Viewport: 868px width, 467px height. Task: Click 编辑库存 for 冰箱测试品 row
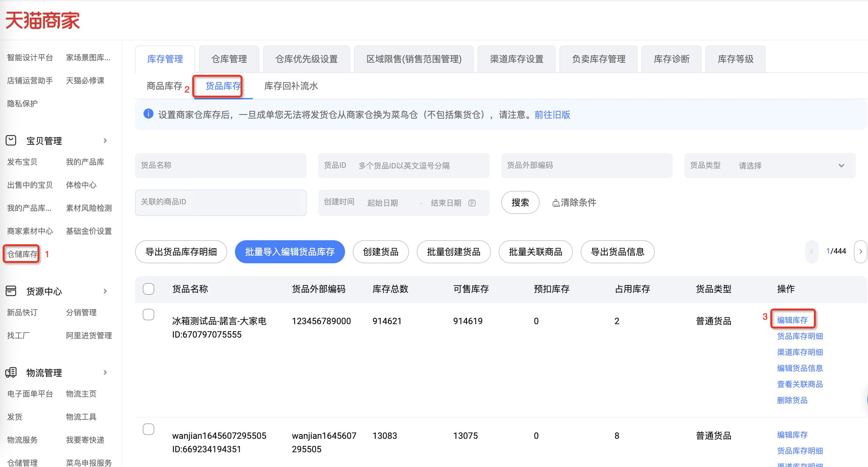[792, 320]
